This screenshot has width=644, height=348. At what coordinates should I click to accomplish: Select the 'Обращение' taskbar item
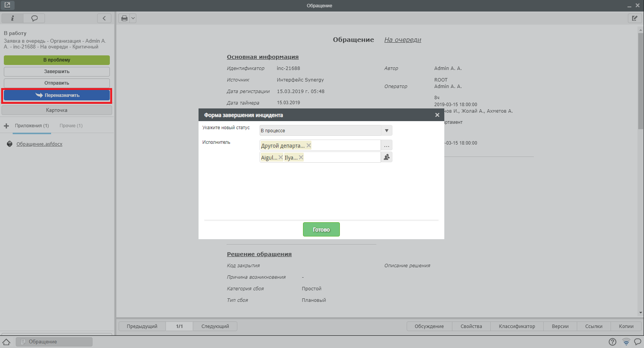[x=54, y=342]
